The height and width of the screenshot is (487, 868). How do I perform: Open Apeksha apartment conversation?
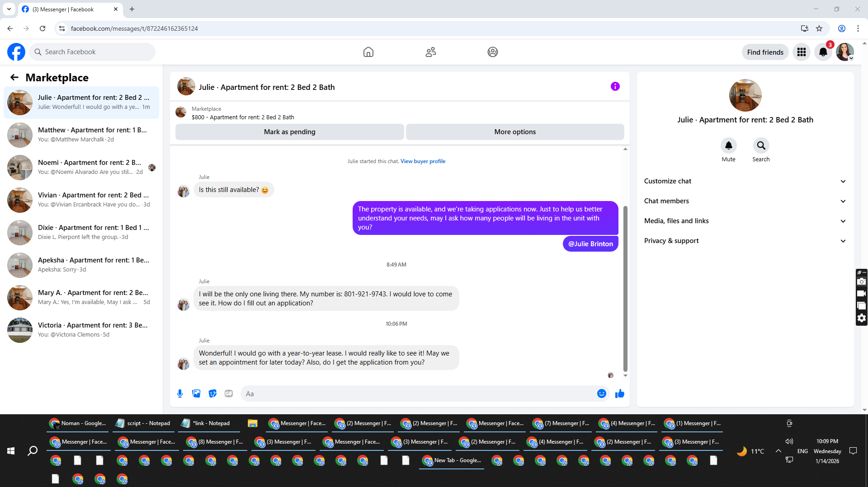[81, 265]
